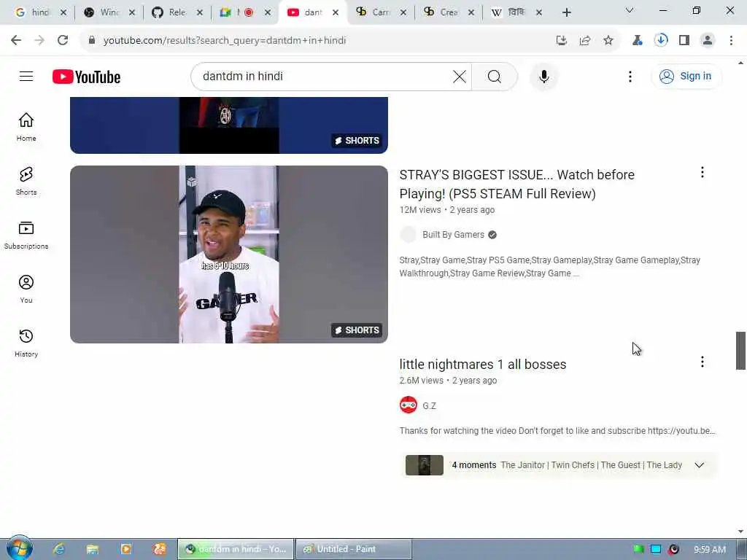The image size is (747, 560).
Task: Open a new browser tab
Action: tap(566, 13)
